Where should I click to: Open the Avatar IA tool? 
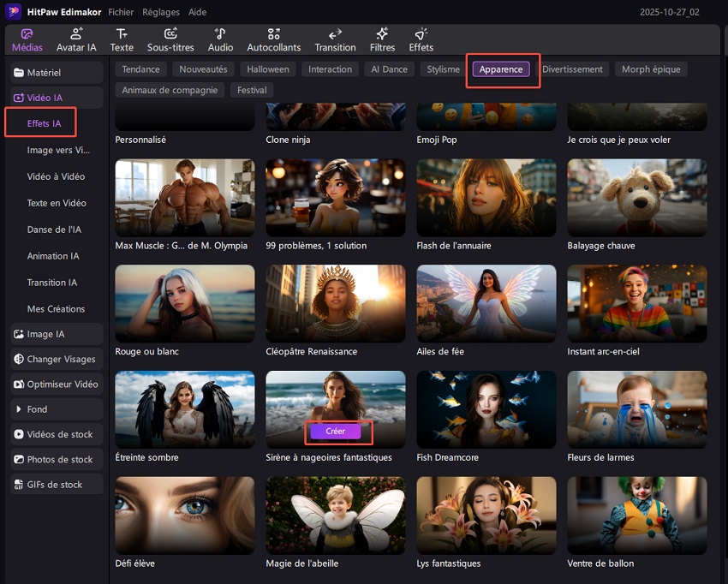(76, 39)
